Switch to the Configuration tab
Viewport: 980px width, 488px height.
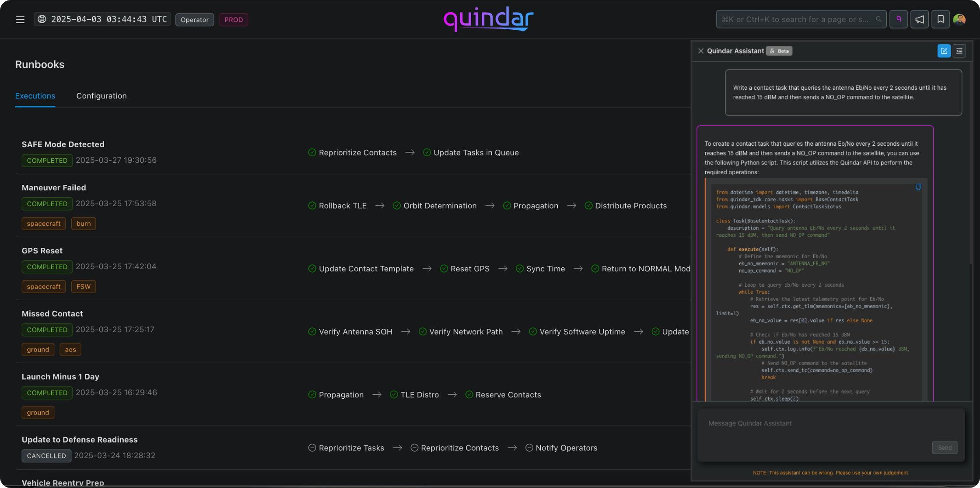point(101,96)
